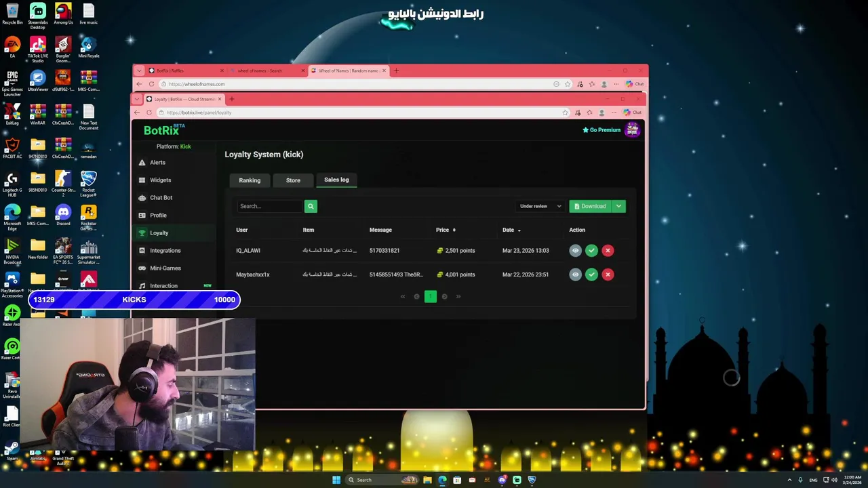Approve the Maybachxx1x redemption request
868x488 pixels.
(x=591, y=274)
